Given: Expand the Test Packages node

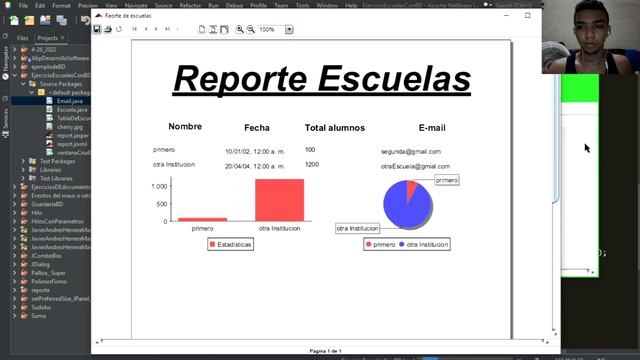Looking at the screenshot, I should click(x=23, y=161).
